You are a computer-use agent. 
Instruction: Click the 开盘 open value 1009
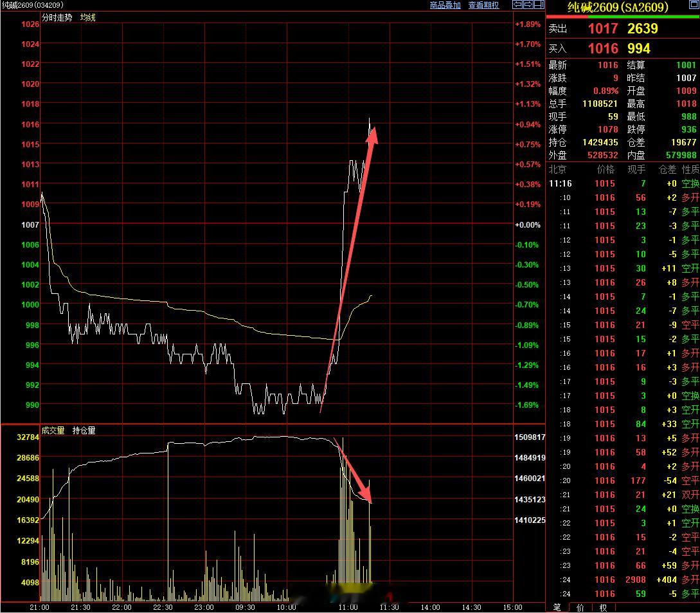tap(687, 91)
